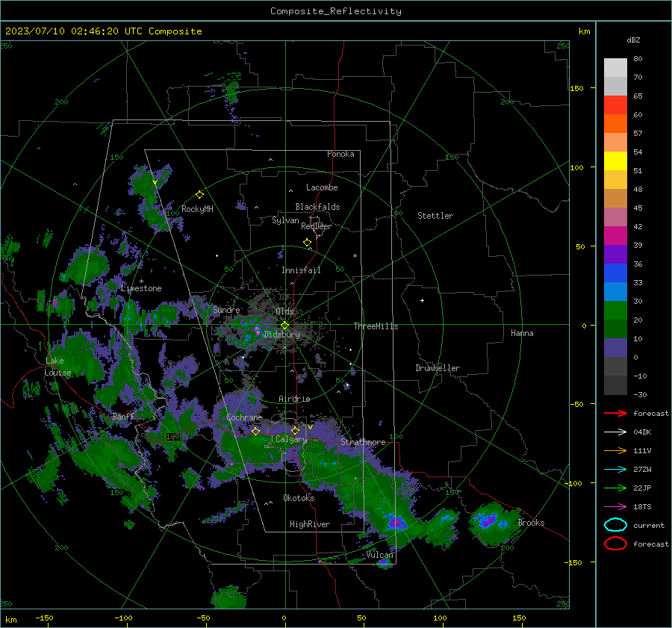Select the magenta 18TS arrow icon

[x=615, y=507]
